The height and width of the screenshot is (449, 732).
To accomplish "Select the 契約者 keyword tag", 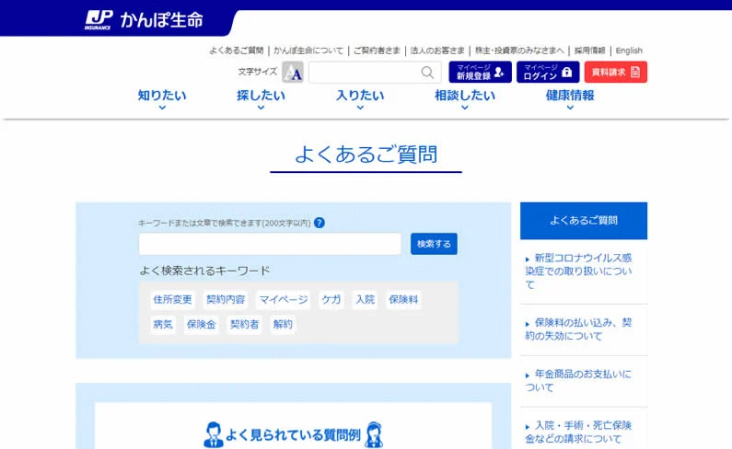I will [x=244, y=324].
